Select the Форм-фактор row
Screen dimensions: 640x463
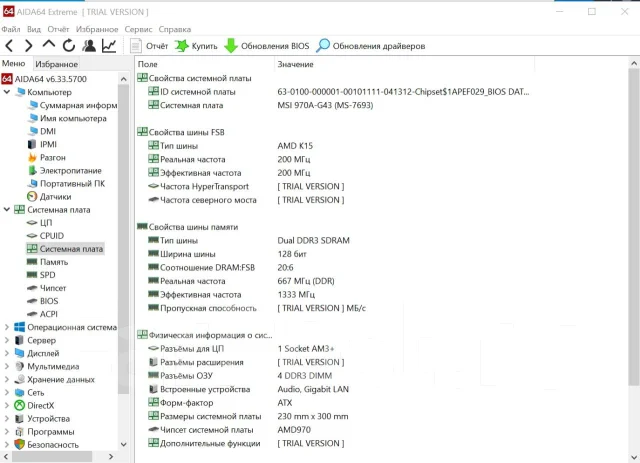tap(220, 403)
